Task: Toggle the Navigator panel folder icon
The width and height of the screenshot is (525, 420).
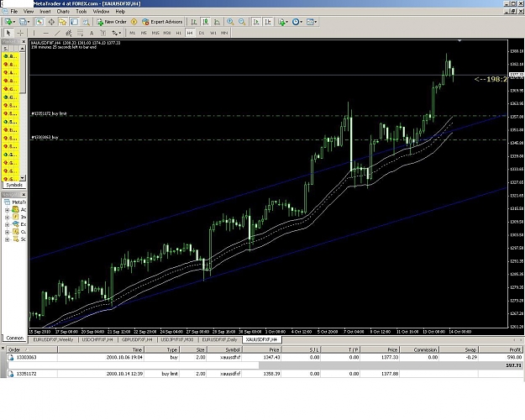Action: (63, 22)
